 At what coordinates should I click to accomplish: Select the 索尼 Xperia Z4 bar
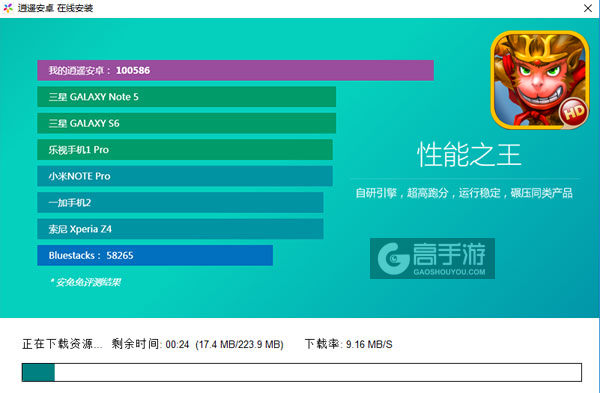pos(180,229)
